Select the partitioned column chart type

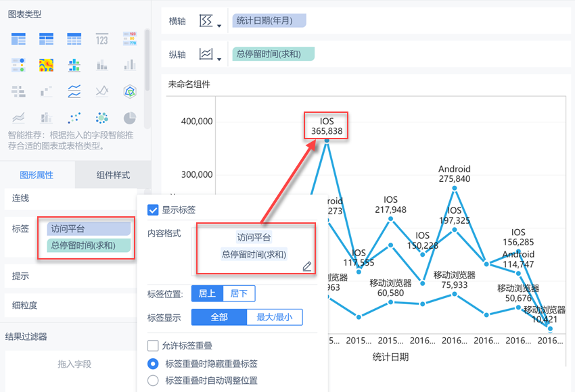(74, 65)
